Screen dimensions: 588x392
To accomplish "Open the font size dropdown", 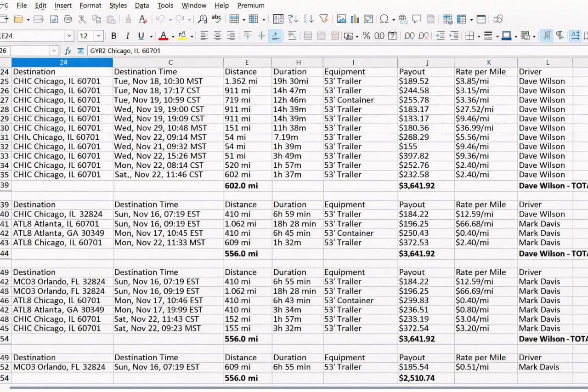I will [99, 36].
